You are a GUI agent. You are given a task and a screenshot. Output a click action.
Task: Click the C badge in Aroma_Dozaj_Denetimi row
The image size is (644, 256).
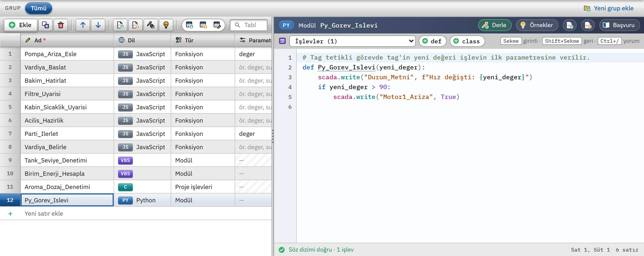click(125, 187)
